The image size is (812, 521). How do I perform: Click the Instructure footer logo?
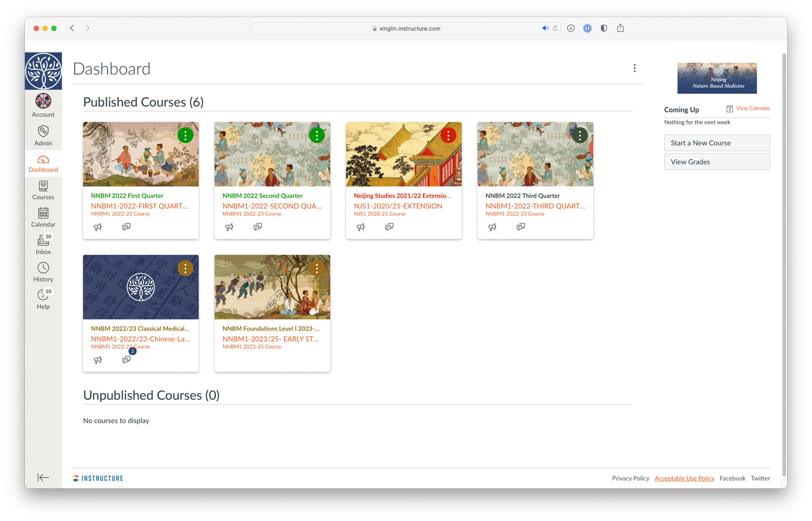click(x=98, y=478)
